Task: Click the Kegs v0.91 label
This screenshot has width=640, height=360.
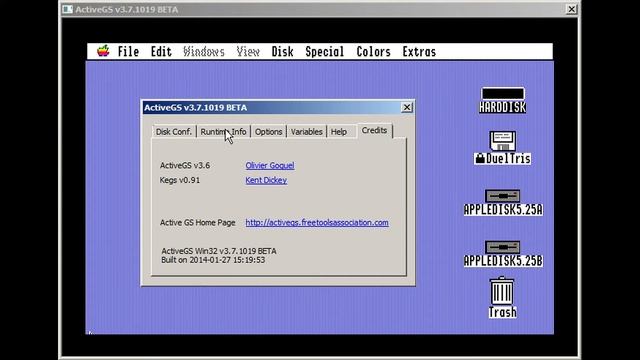Action: pyautogui.click(x=180, y=180)
